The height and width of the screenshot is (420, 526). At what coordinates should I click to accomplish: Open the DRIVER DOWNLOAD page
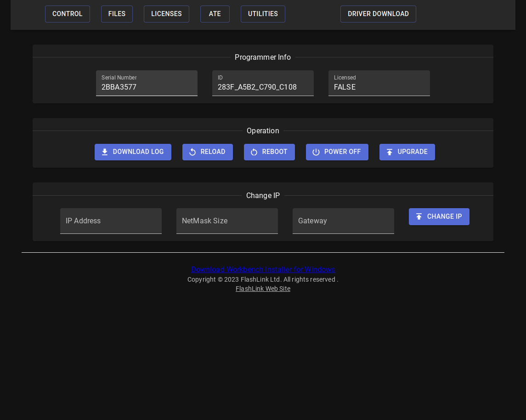coord(378,14)
